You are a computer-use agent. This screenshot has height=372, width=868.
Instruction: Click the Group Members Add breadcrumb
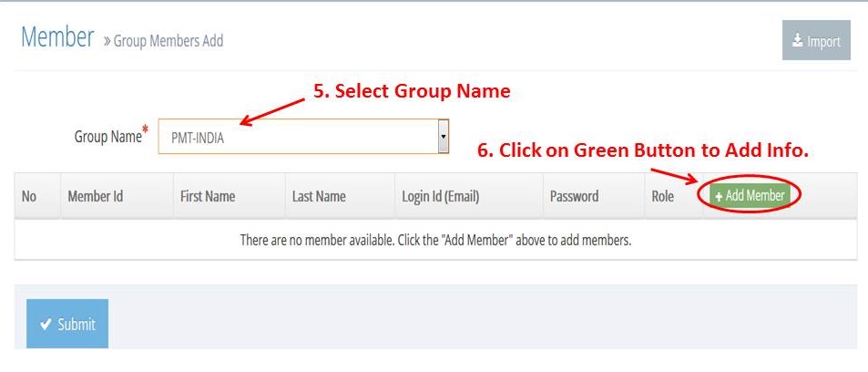coord(168,41)
